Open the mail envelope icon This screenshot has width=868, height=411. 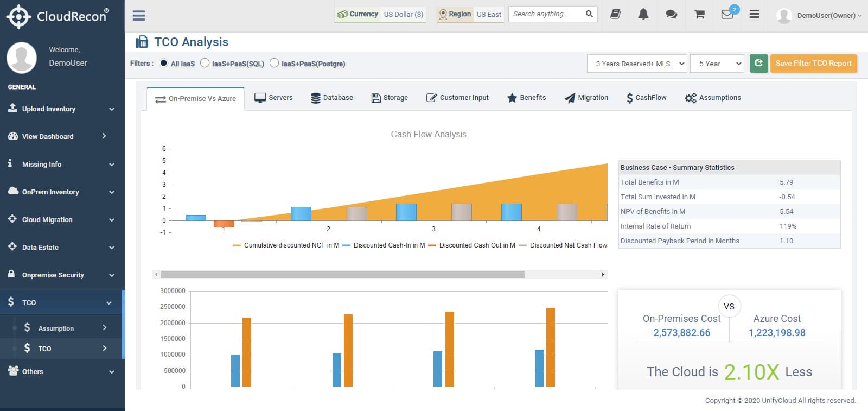click(727, 14)
